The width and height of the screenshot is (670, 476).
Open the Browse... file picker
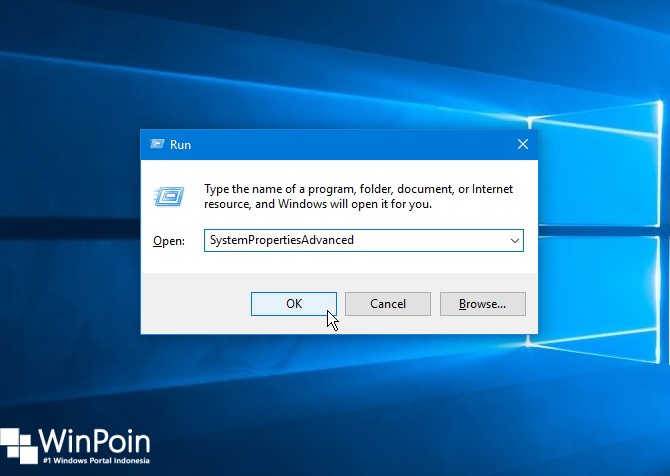[482, 304]
